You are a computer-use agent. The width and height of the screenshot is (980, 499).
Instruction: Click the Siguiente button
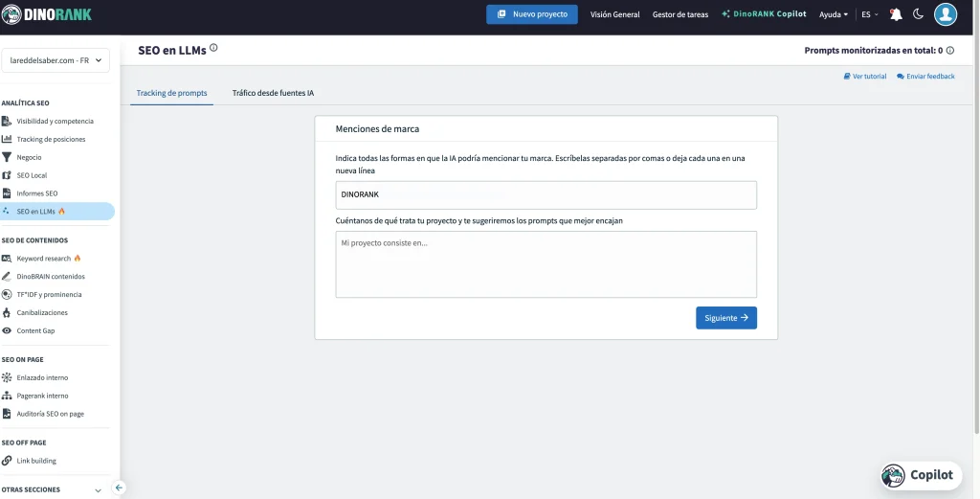(725, 318)
